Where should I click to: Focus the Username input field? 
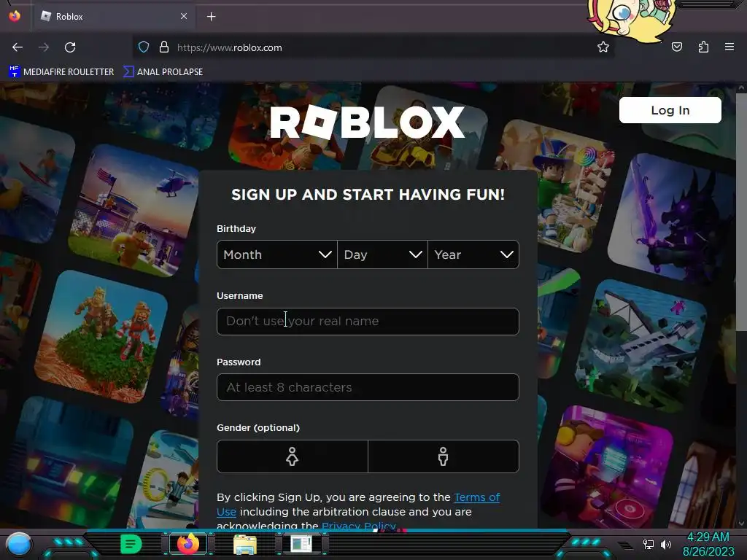(x=368, y=322)
